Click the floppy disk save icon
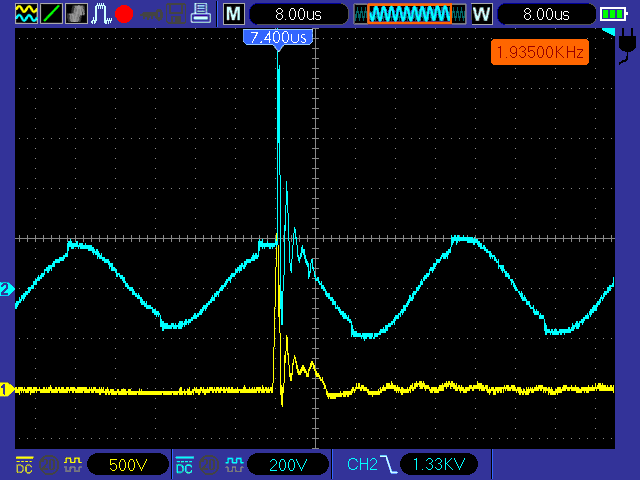 point(175,14)
